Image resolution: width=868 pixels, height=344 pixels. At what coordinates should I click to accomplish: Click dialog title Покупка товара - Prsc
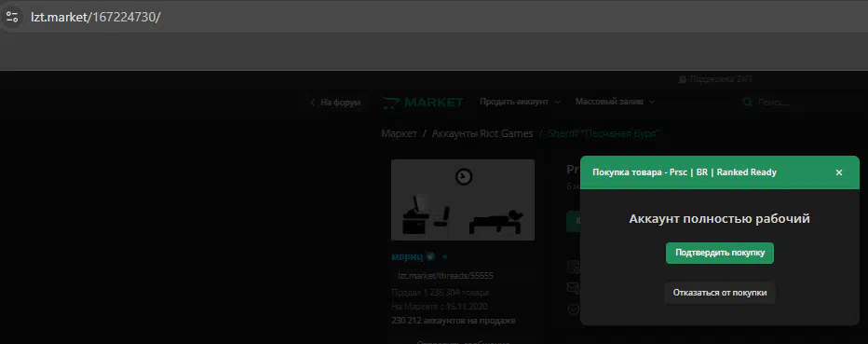click(685, 172)
